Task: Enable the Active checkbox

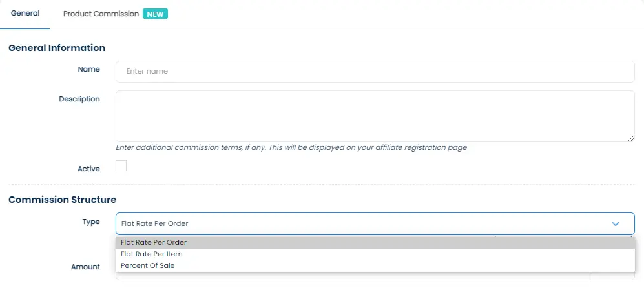Action: [121, 166]
